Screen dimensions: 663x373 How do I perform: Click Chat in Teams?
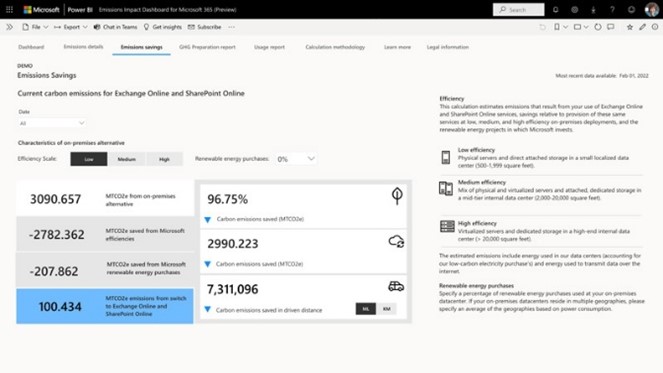click(x=115, y=27)
